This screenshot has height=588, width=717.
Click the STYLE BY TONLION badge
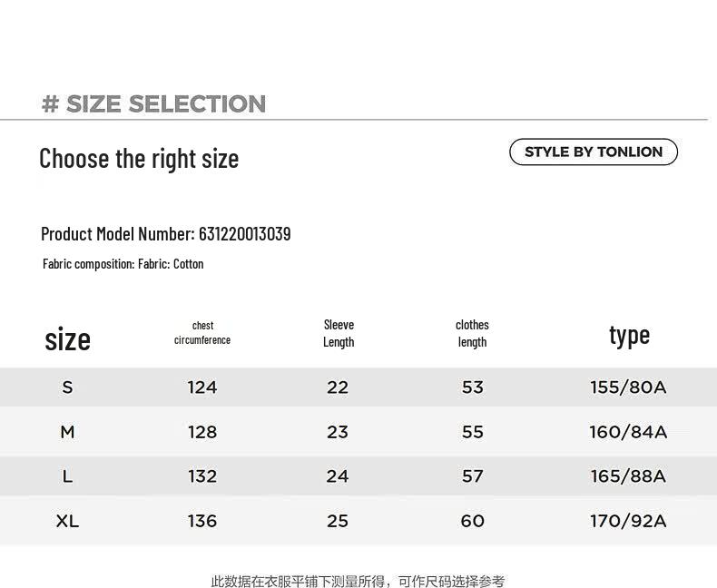click(593, 152)
